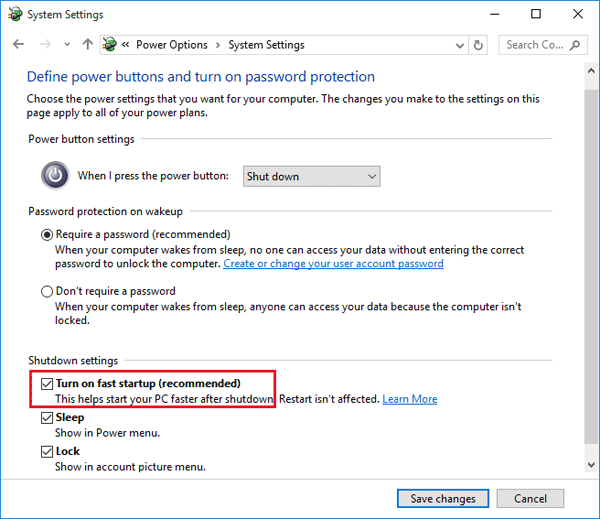The image size is (600, 519).
Task: Open Create or change your user account password link
Action: coord(333,264)
